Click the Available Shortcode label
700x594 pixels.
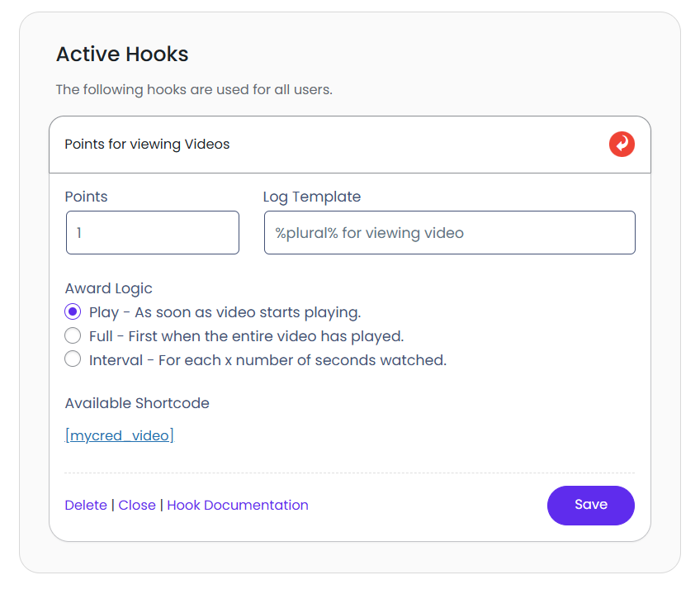(x=137, y=403)
